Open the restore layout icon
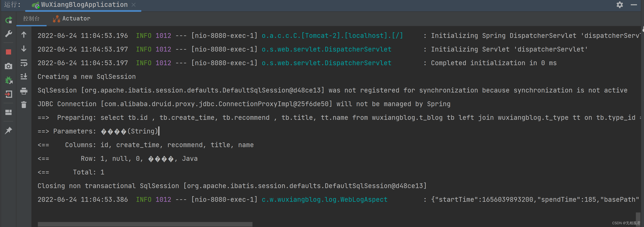 click(x=8, y=112)
